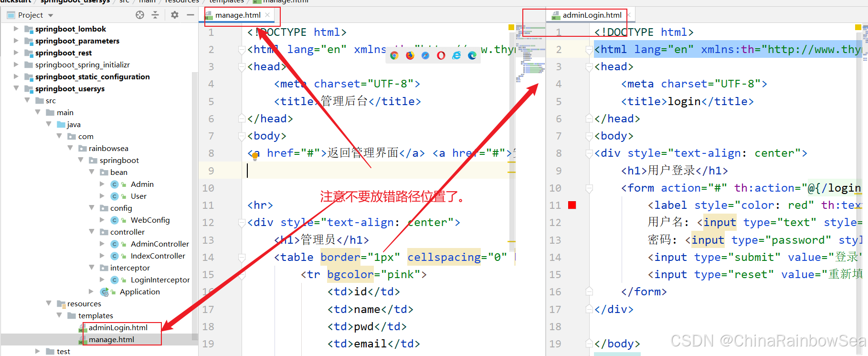Hide the Project tool window
868x356 pixels.
coord(190,15)
